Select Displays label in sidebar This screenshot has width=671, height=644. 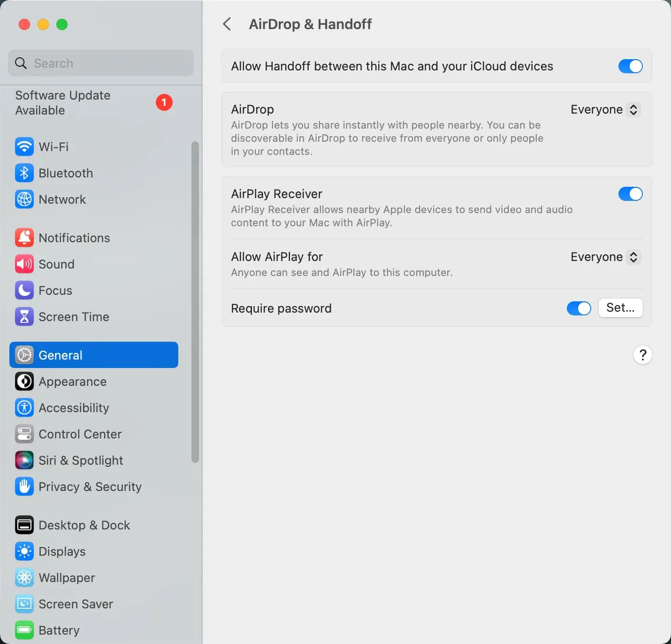tap(62, 552)
